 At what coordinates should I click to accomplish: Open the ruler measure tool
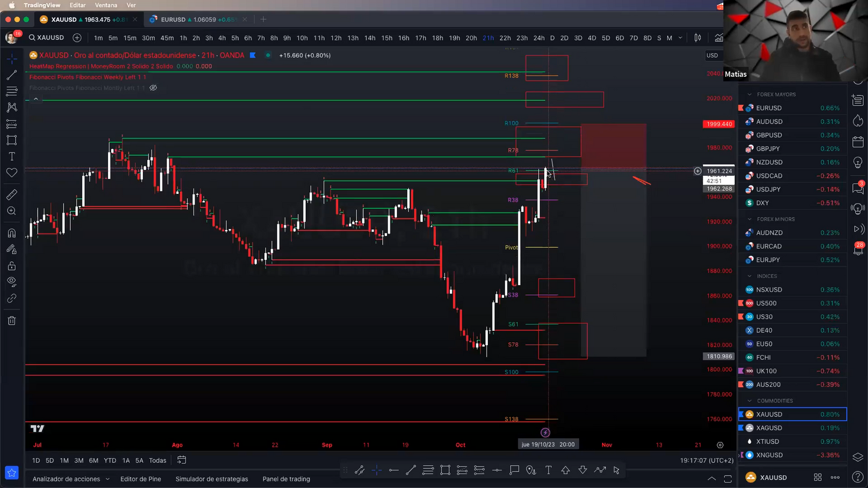click(x=11, y=195)
